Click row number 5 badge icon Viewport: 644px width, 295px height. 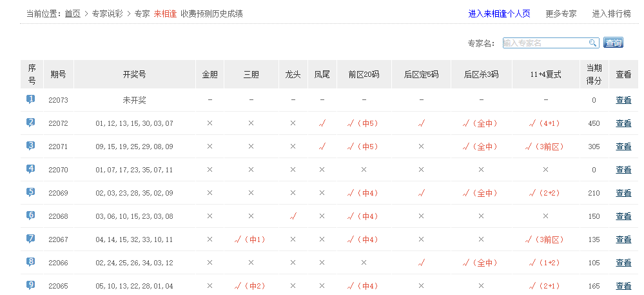(31, 192)
